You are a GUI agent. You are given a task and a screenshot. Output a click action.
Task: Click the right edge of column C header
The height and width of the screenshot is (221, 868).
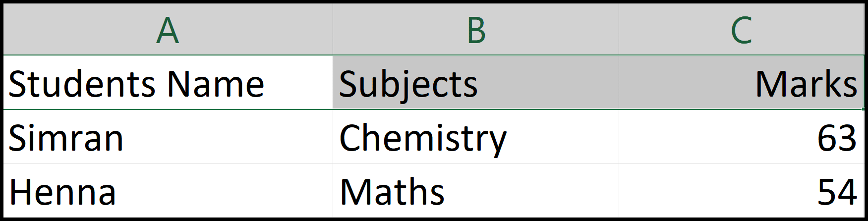(863, 29)
